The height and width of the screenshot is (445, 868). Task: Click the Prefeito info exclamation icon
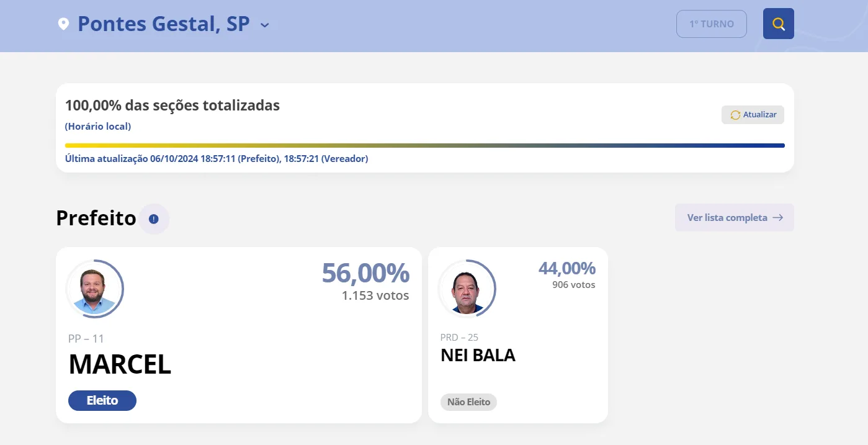tap(154, 219)
